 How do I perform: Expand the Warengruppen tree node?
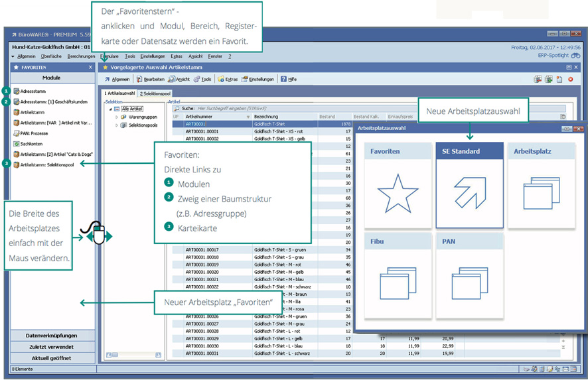click(116, 117)
